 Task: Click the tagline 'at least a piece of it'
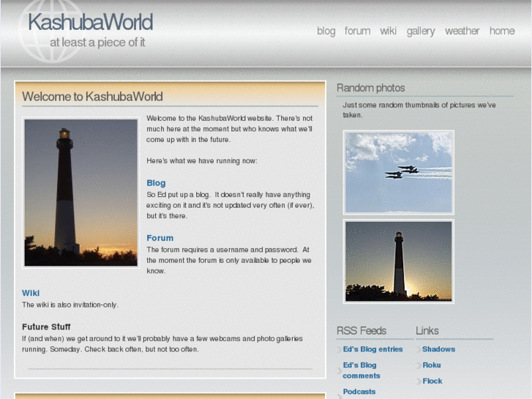tap(97, 42)
